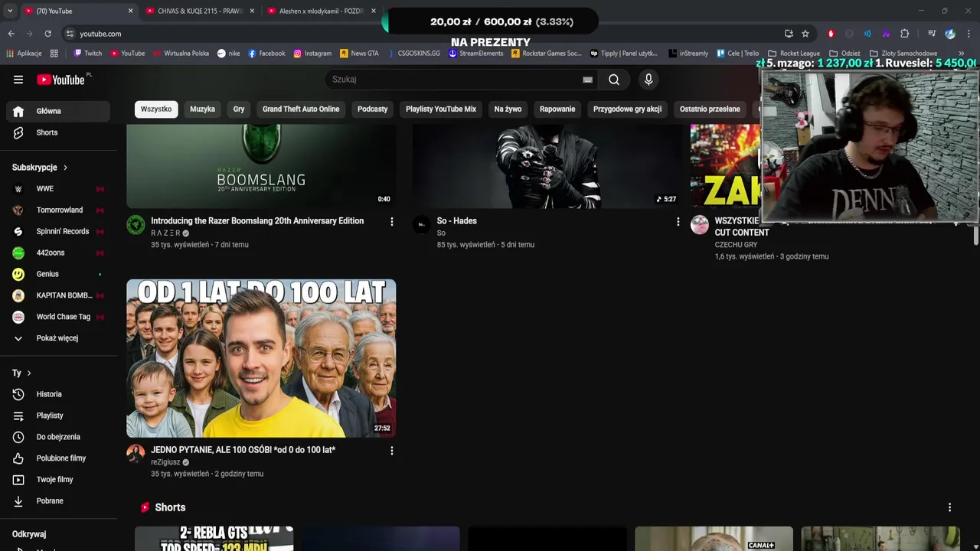Select Przygodowe gry akcji chip
Screen dimensions: 980x551
click(x=627, y=109)
